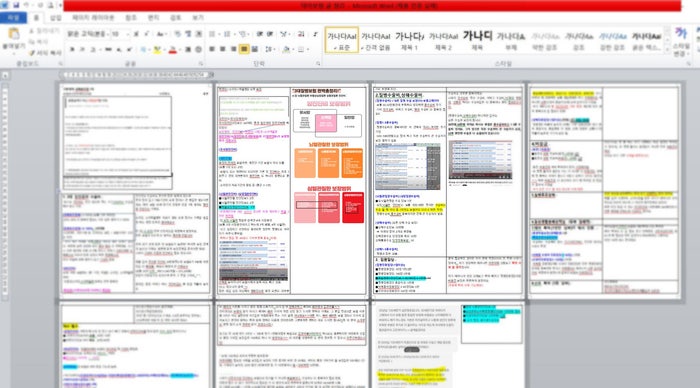Screen dimensions: 700x388
Task: Expand the styles gallery more arrow
Action: (x=667, y=50)
